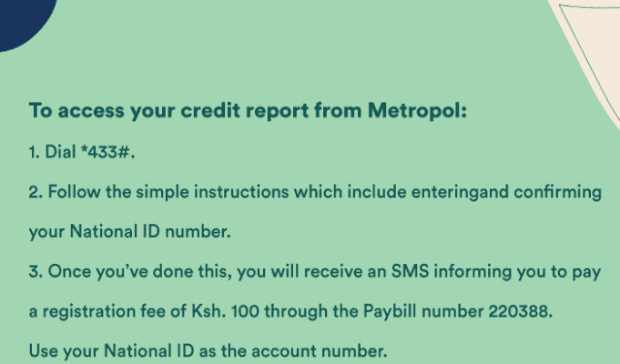Click the word 'Metropol:' in heading

point(417,110)
